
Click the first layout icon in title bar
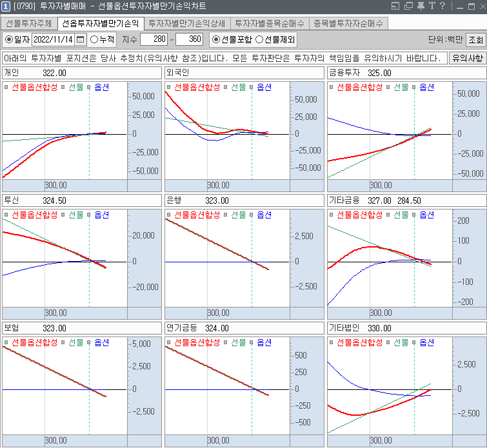coord(395,6)
